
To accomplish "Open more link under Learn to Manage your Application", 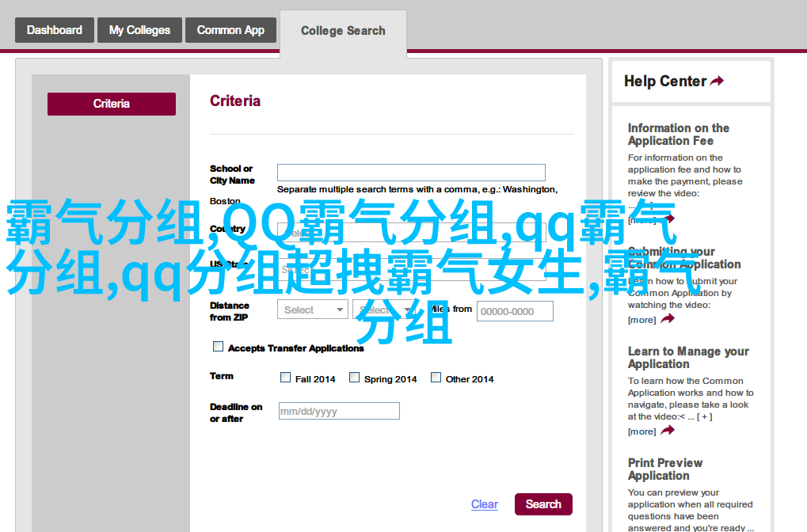I will click(641, 431).
